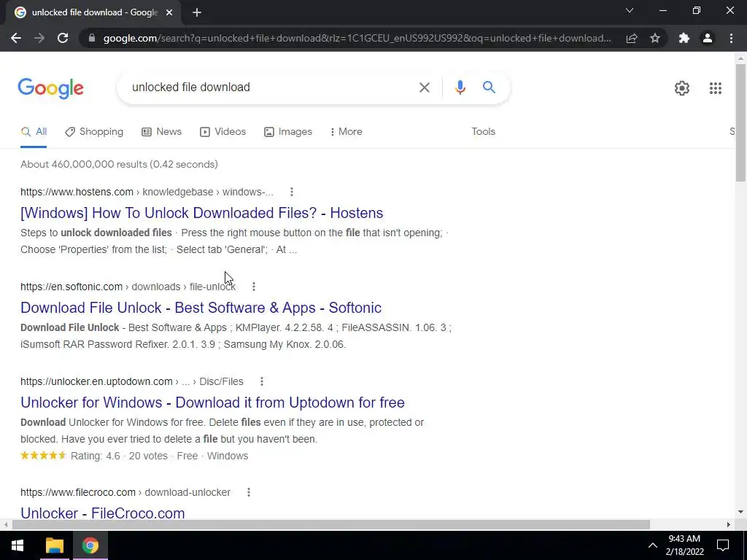Screen dimensions: 747x560
Task: Open Hostens 'How To Unlock Downloaded Files' result
Action: click(201, 213)
